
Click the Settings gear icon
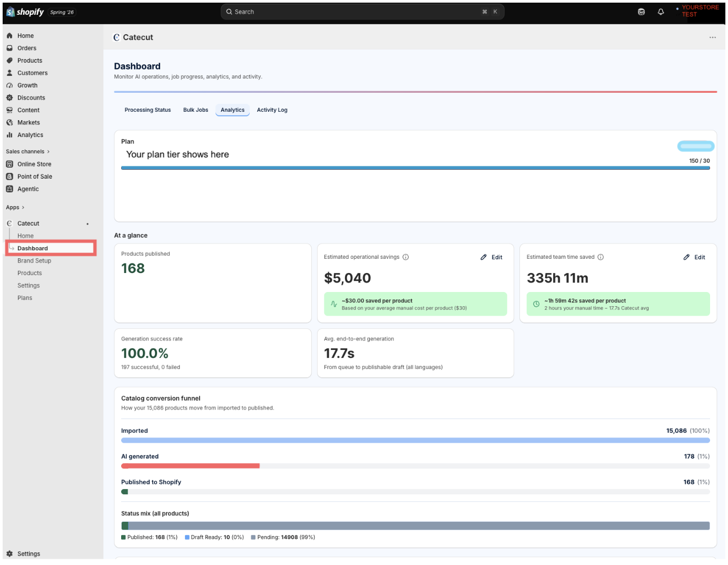coord(9,554)
